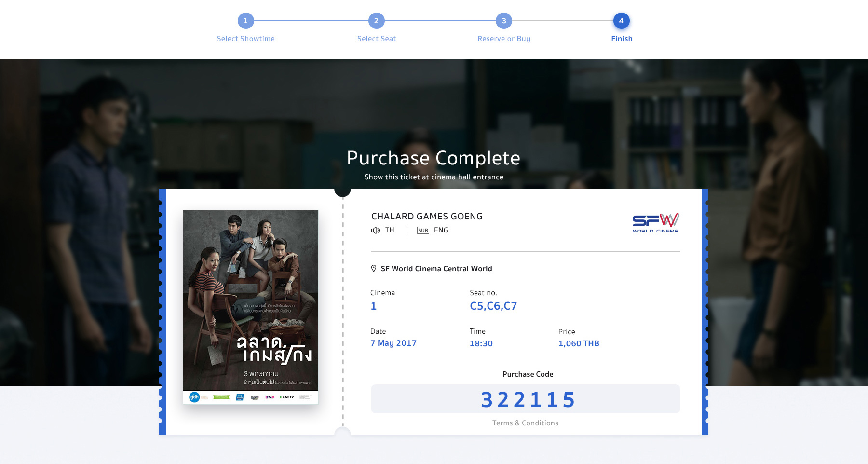Click step 3 circle in progress bar
The width and height of the screenshot is (868, 464).
[x=504, y=21]
